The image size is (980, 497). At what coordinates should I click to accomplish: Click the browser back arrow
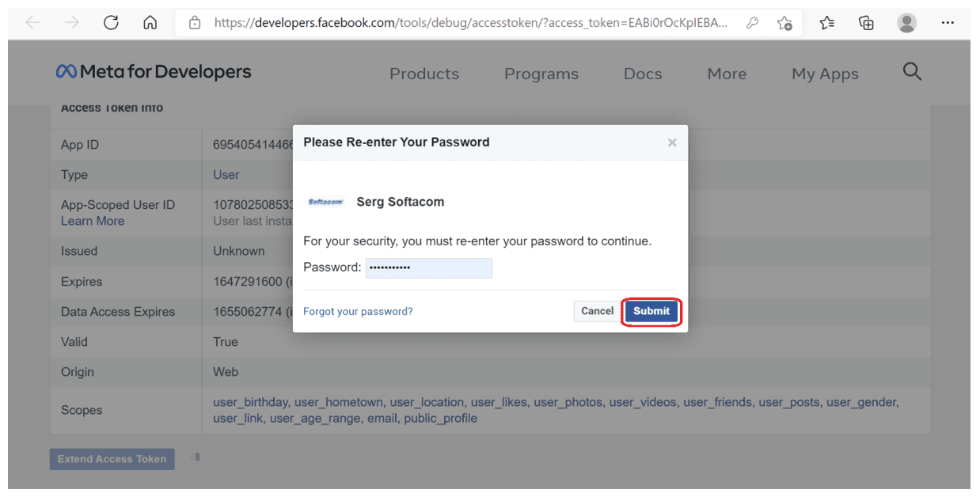(x=32, y=23)
